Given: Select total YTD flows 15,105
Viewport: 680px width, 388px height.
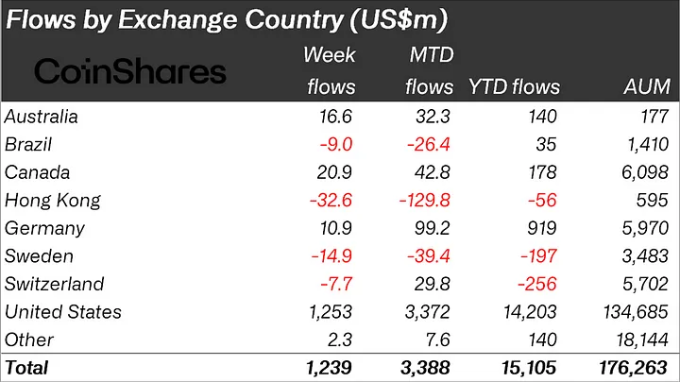Looking at the screenshot, I should 529,368.
